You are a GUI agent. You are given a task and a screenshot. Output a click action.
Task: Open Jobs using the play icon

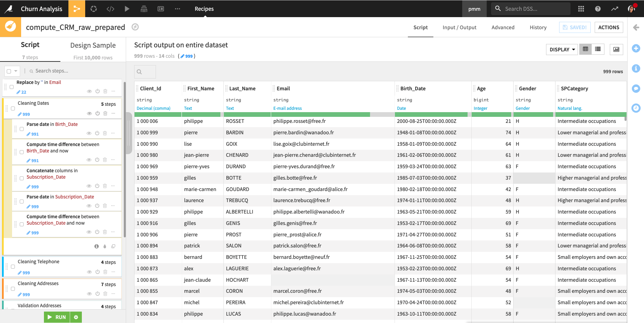point(127,9)
